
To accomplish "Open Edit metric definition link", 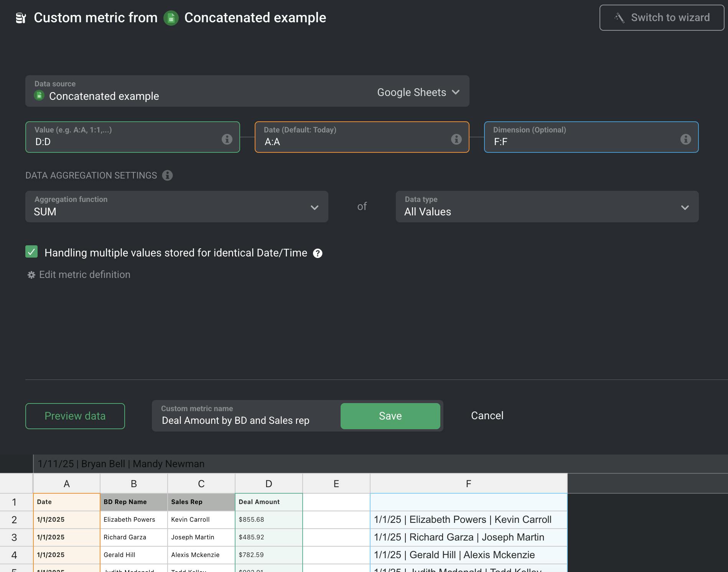I will 84,275.
